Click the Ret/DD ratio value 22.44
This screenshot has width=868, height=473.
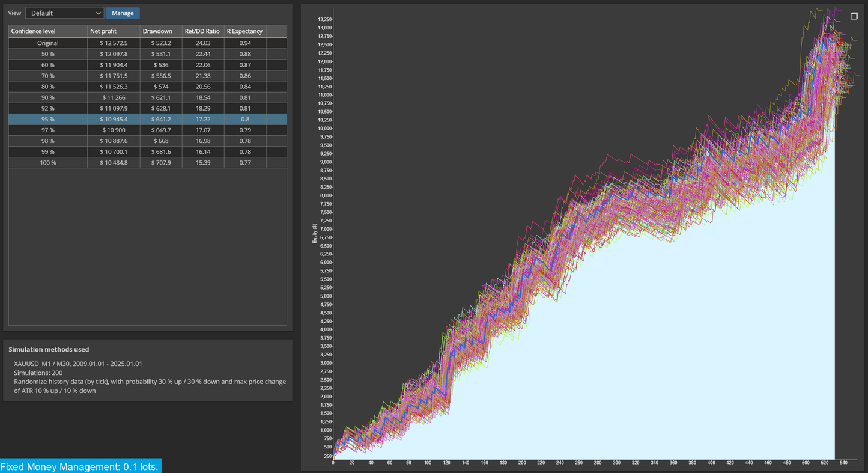[x=203, y=54]
